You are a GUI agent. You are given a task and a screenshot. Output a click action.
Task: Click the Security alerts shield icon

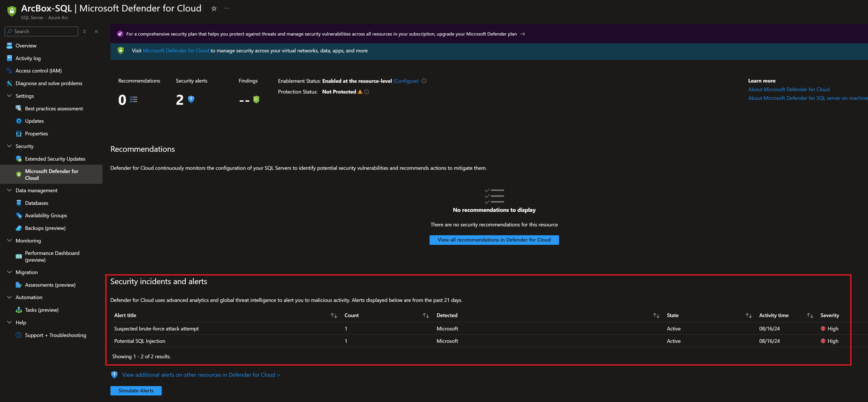pos(191,99)
